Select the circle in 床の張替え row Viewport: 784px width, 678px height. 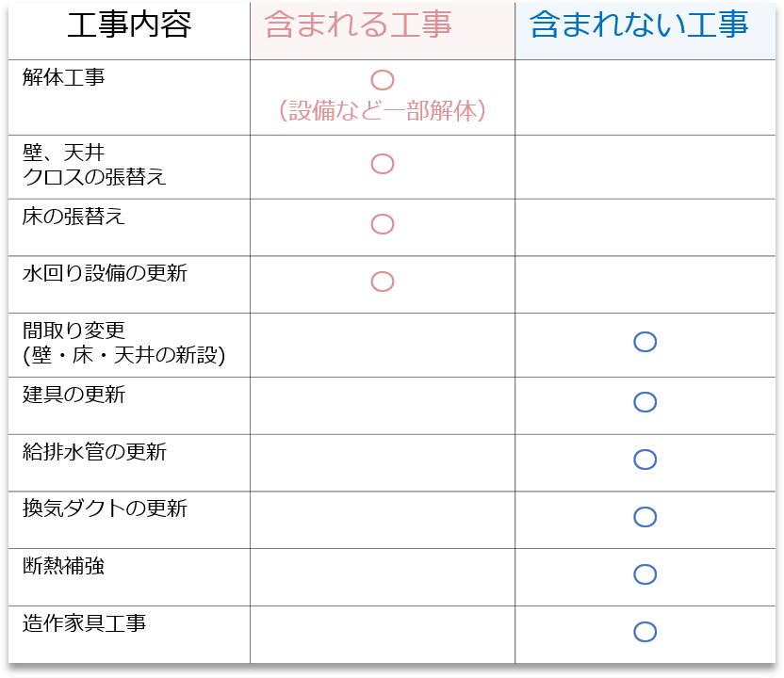(383, 224)
